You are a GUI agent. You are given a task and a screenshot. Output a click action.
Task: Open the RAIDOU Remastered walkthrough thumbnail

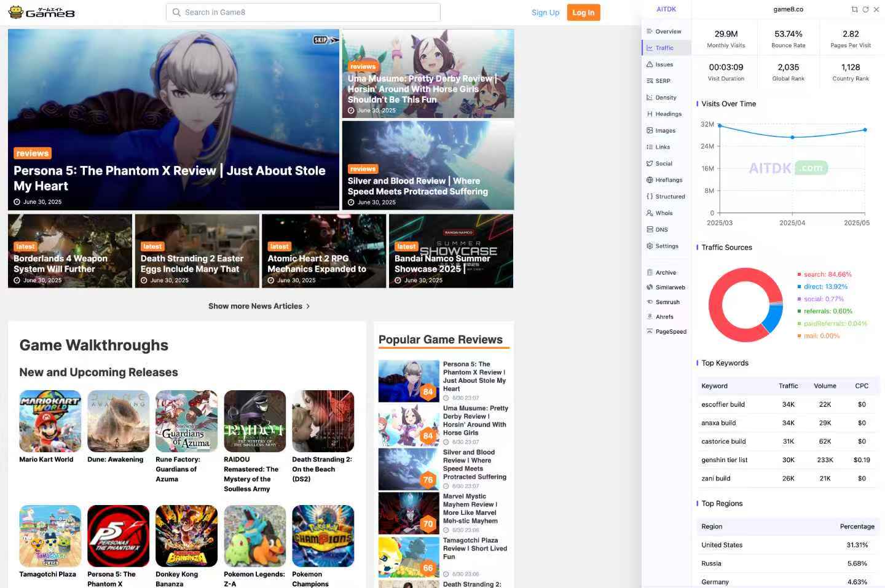[255, 421]
